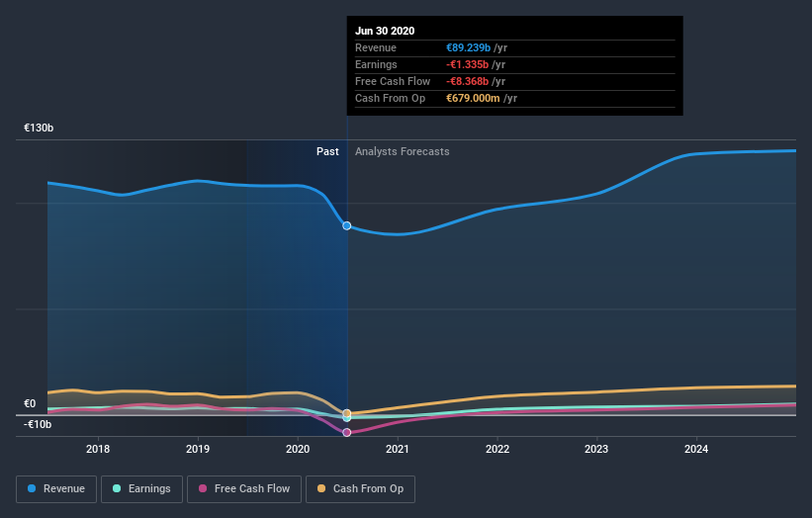812x518 pixels.
Task: Click the 2021 x-axis label
Action: 398,449
